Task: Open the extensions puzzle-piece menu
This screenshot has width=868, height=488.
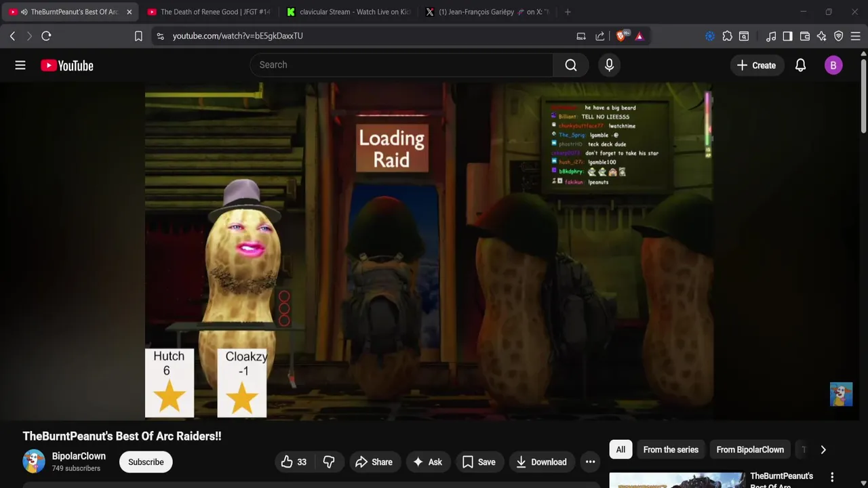Action: (727, 36)
